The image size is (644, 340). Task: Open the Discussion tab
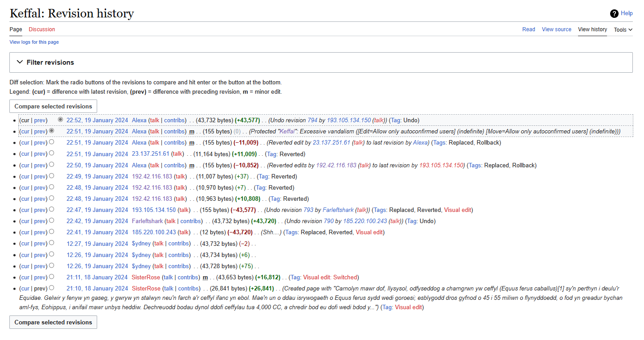42,29
